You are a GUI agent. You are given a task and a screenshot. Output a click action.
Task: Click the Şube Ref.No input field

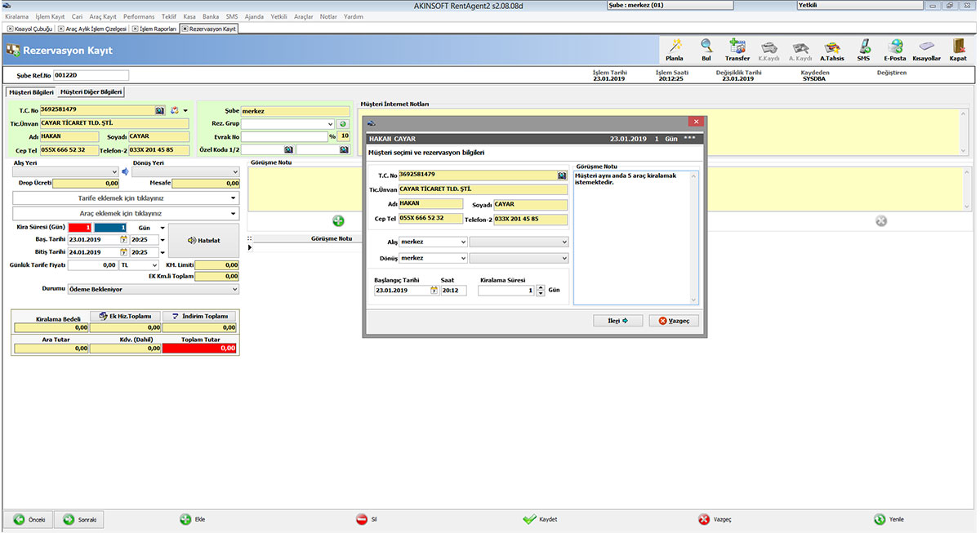(90, 74)
